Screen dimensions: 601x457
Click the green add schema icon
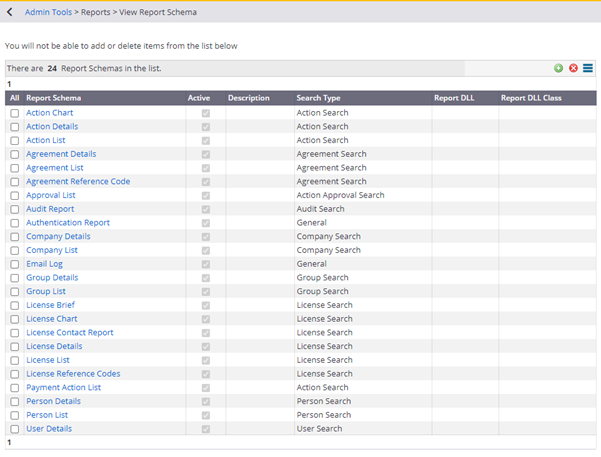click(x=558, y=68)
